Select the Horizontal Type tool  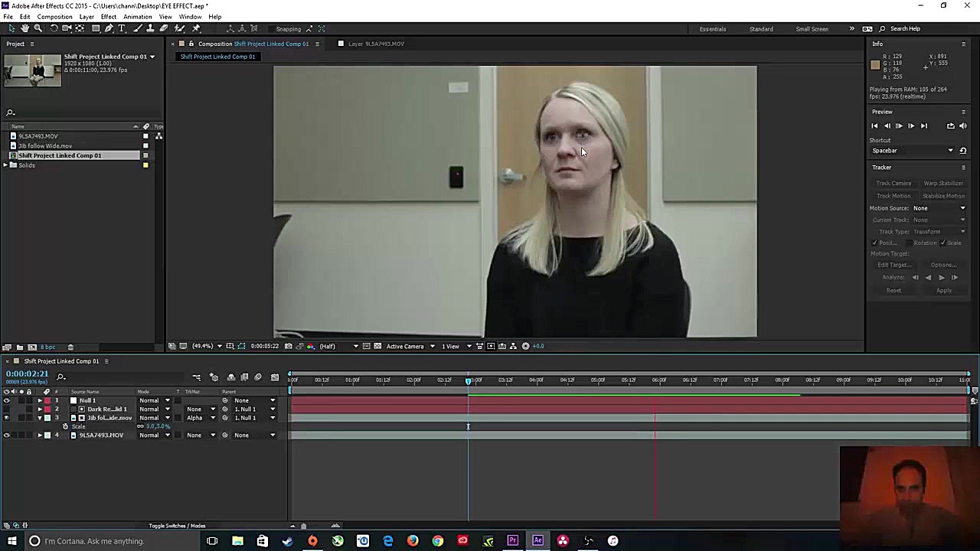[x=122, y=28]
